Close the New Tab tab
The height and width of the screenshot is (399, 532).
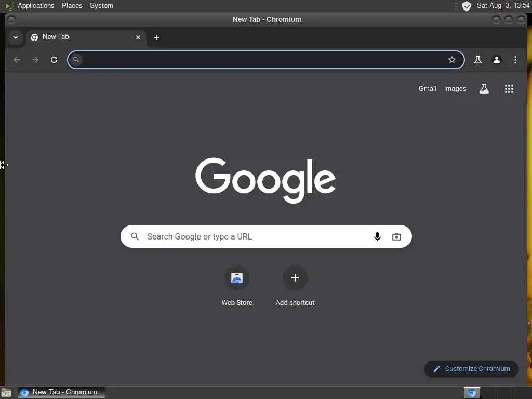tap(138, 37)
